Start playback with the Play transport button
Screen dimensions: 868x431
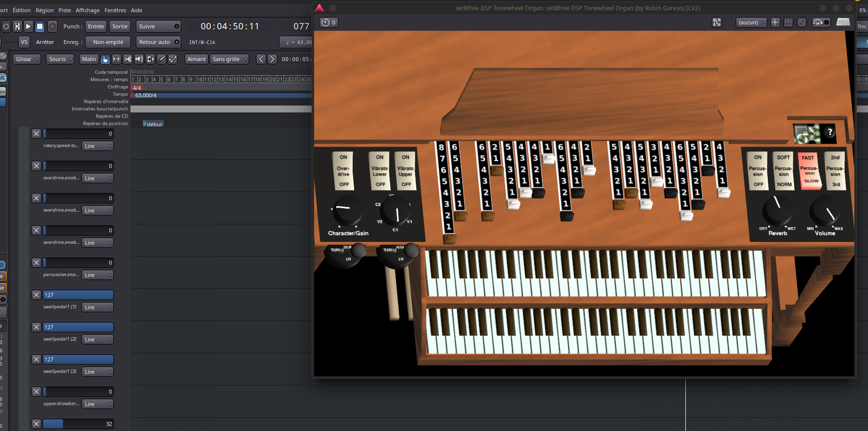[28, 26]
